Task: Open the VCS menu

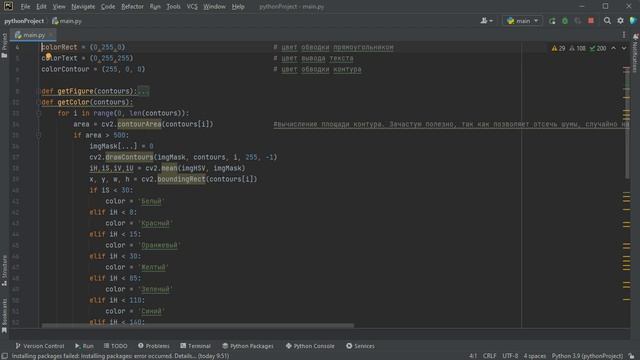Action: [192, 7]
